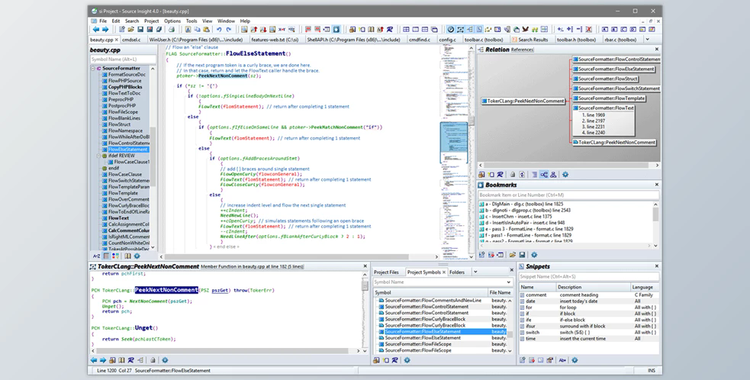Open the Search menu
750x380 pixels.
(x=132, y=21)
